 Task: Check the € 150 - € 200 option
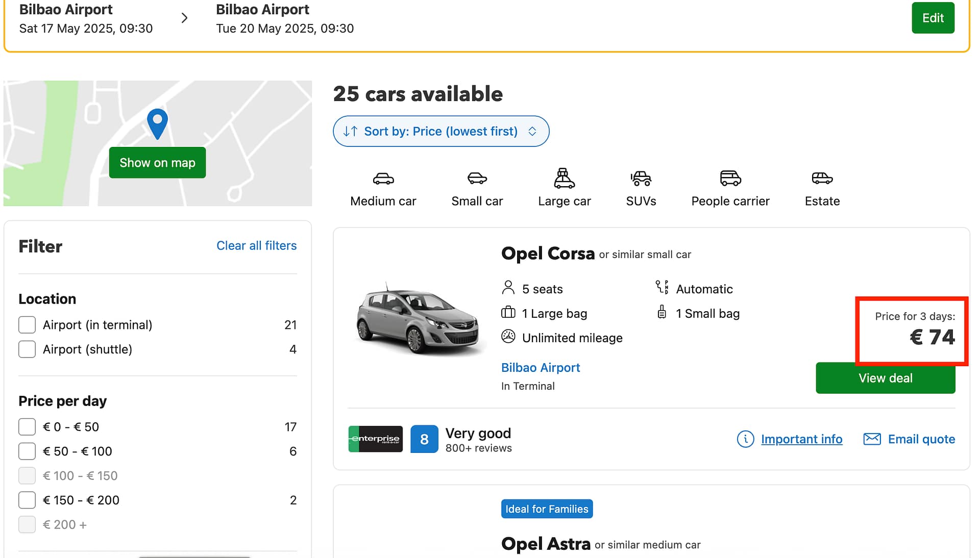pyautogui.click(x=27, y=500)
